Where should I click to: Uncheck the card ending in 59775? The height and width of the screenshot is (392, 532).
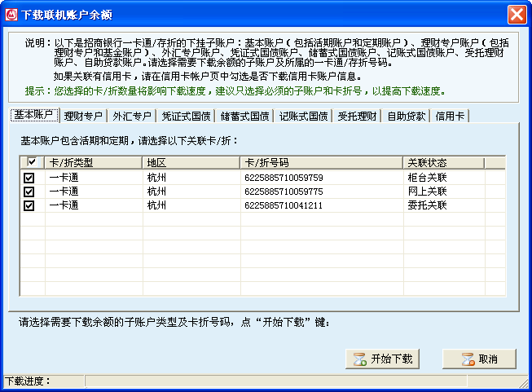(30, 192)
